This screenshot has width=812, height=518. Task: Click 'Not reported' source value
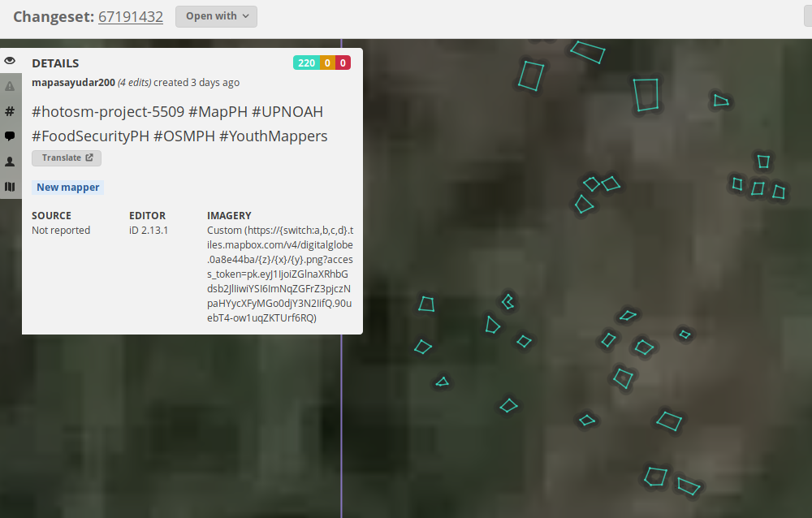point(61,230)
